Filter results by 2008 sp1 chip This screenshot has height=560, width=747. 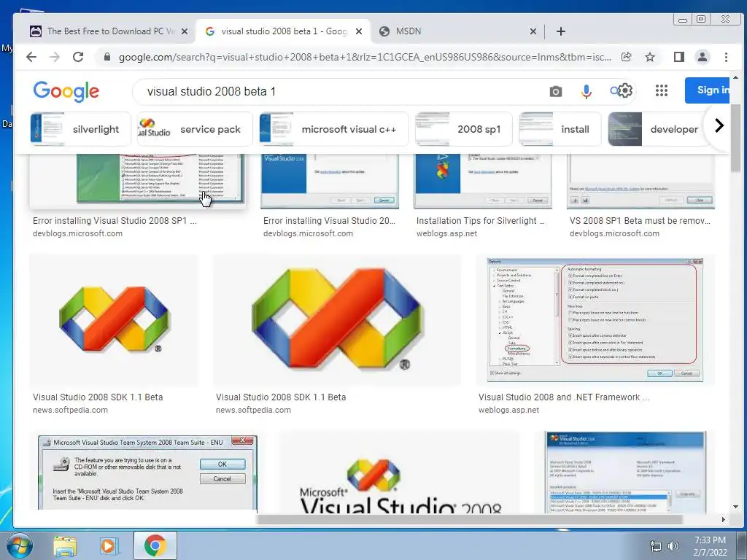463,129
